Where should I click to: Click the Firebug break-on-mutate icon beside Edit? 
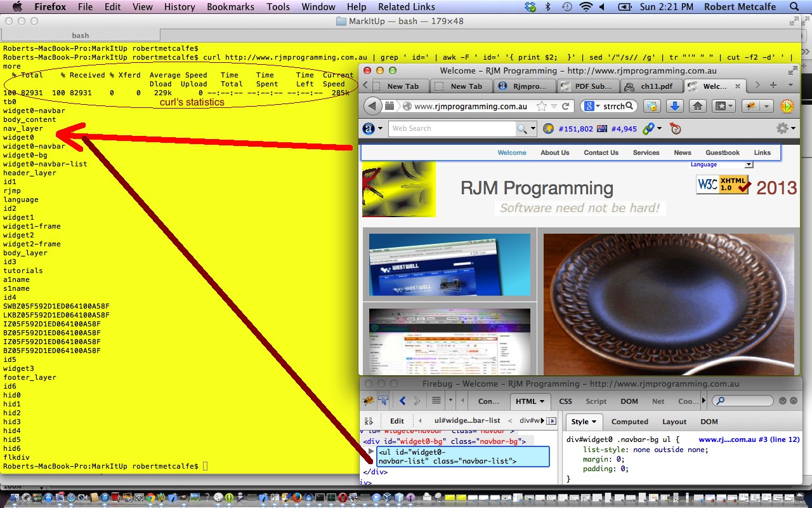coord(369,421)
